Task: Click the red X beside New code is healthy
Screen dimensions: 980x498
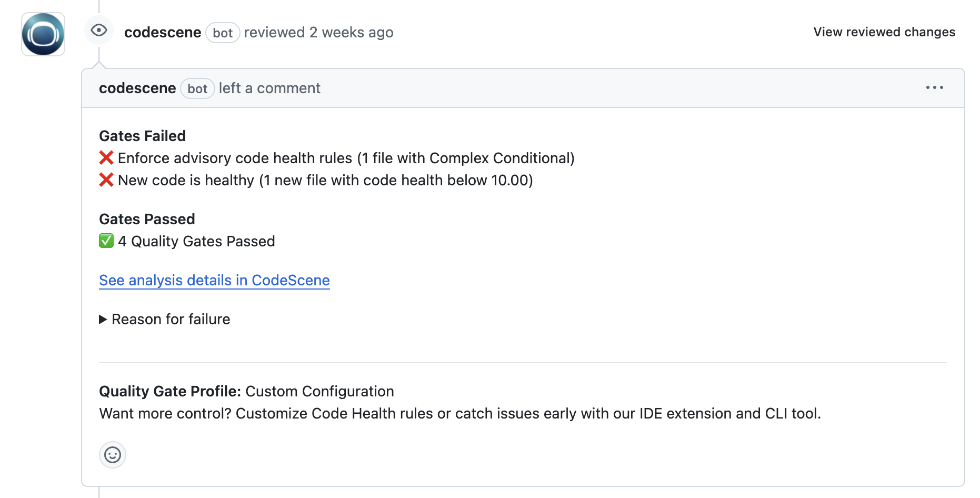Action: pos(106,180)
